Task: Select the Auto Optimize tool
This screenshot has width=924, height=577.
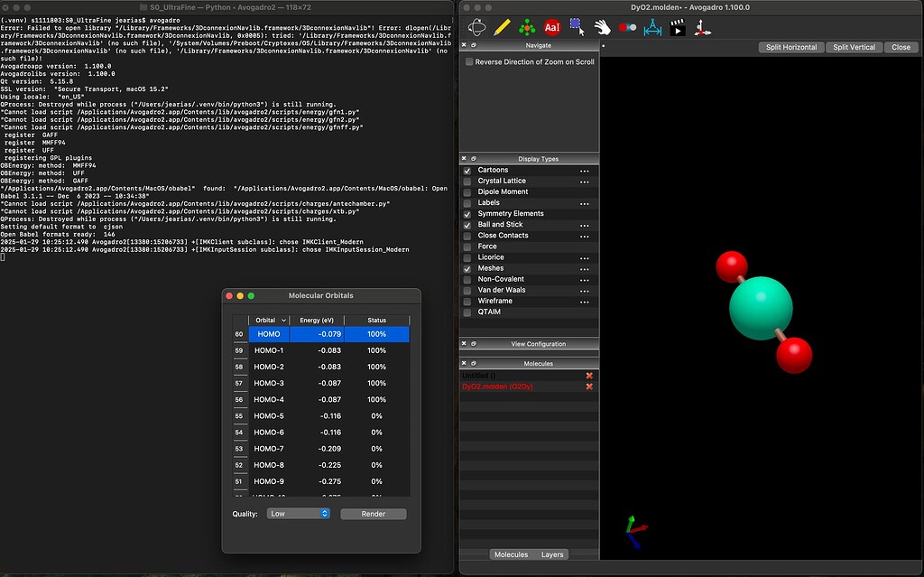Action: click(528, 27)
